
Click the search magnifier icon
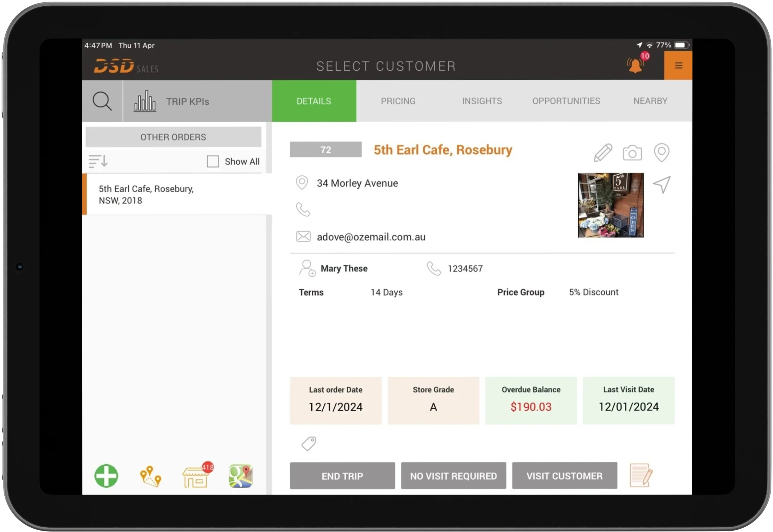pos(102,101)
